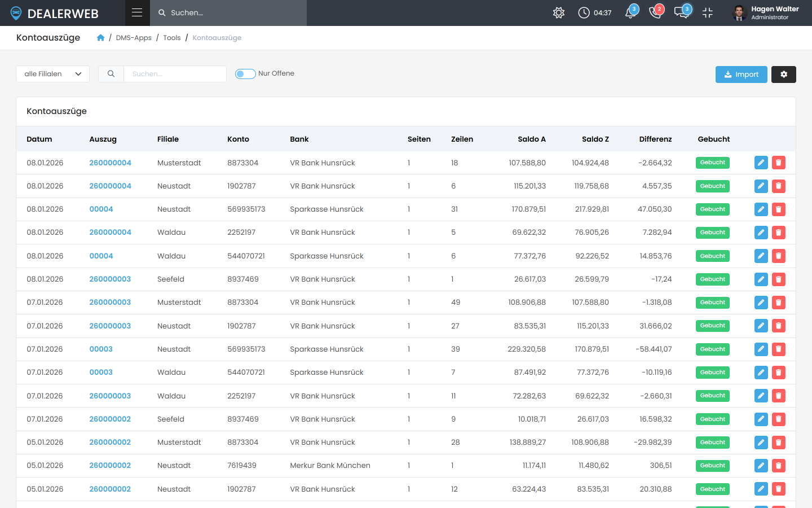Expand the alle Filialen dropdown

53,74
